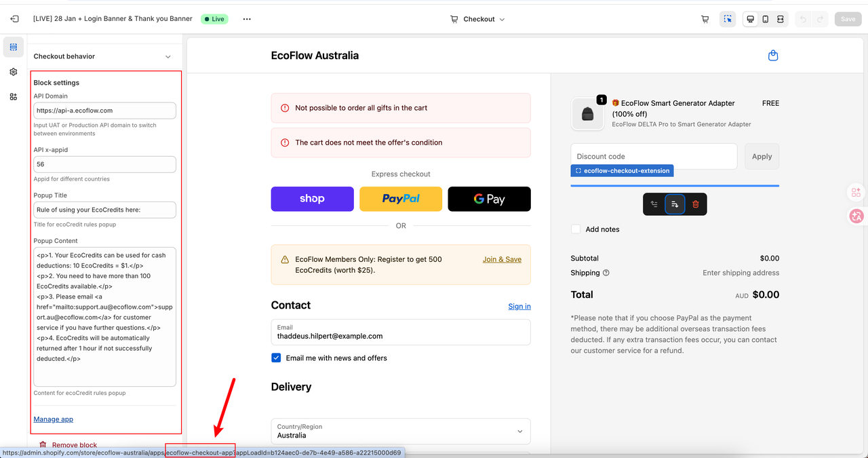The image size is (868, 458).
Task: Collapse the Checkout behavior section
Action: (168, 56)
